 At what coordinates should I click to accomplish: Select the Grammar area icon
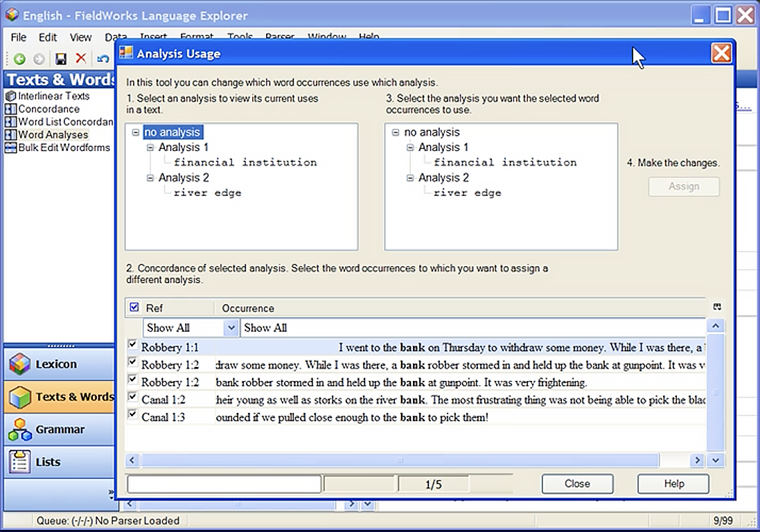20,429
